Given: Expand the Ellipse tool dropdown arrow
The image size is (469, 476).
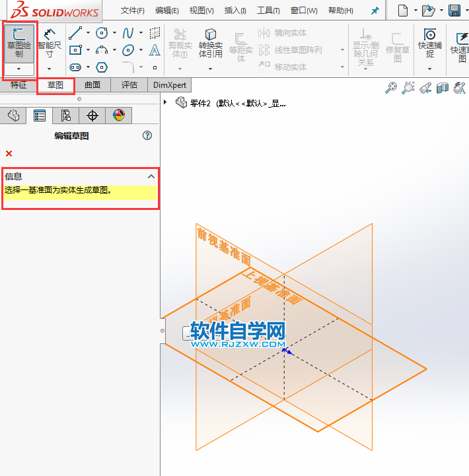Looking at the screenshot, I should point(141,50).
